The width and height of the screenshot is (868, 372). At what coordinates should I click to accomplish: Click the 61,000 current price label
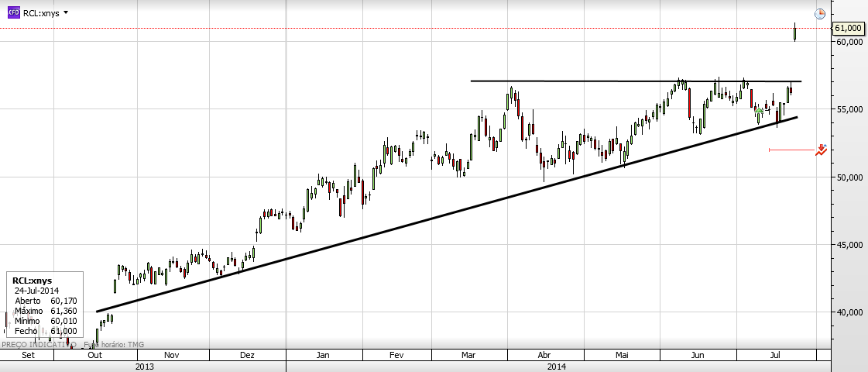click(x=848, y=28)
